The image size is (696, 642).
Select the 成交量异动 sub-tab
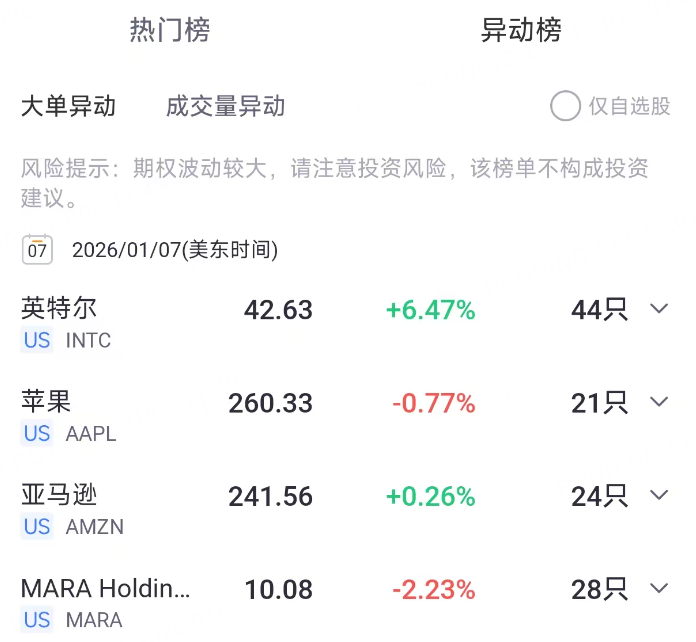[226, 107]
